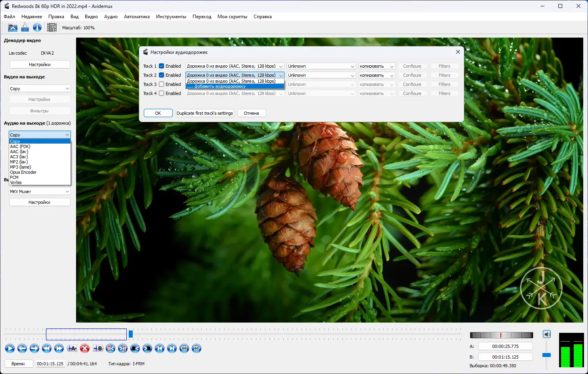
Task: Click the video filters filmstrip icon
Action: pos(52,27)
